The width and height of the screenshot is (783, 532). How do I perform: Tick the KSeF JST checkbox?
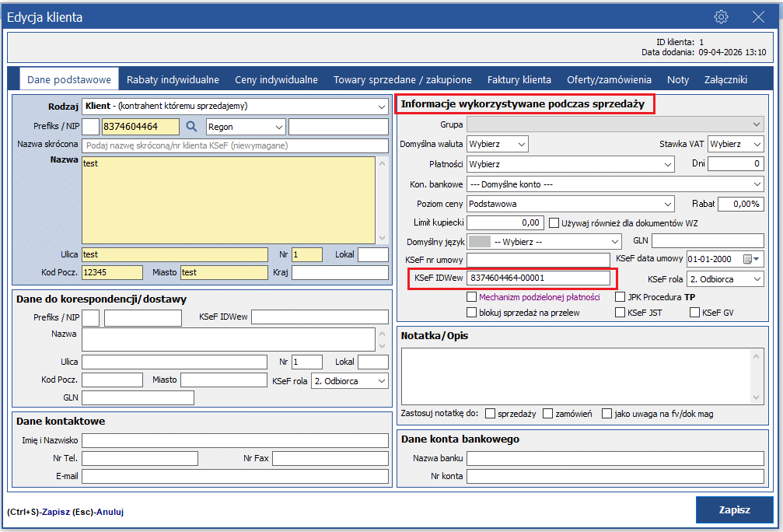620,313
